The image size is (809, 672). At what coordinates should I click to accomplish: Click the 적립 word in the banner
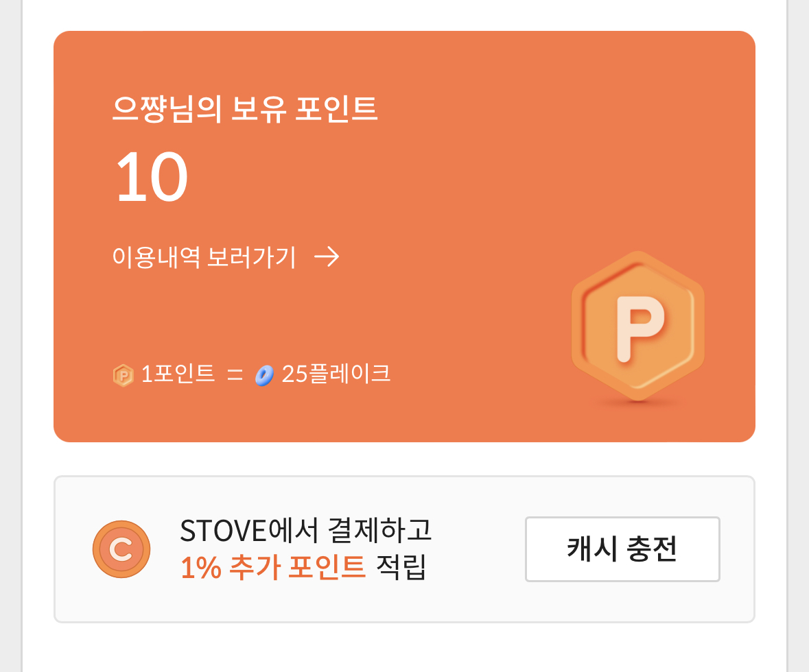point(401,568)
